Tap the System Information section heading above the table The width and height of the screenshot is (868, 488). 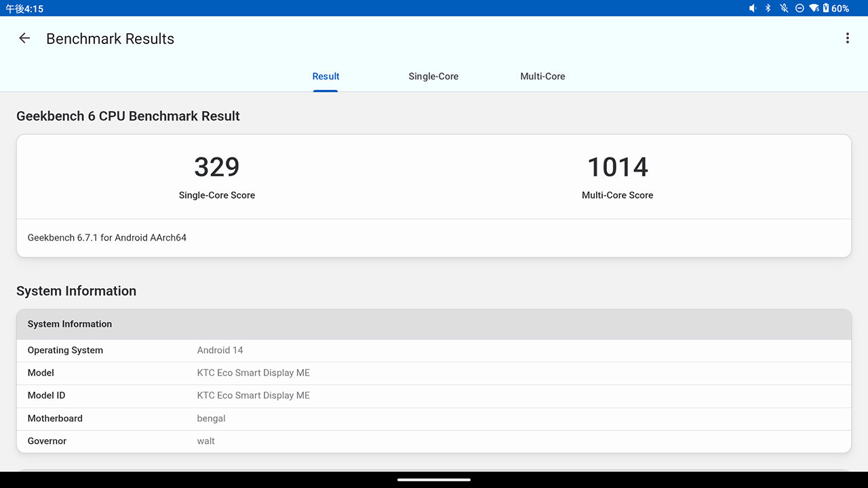pyautogui.click(x=77, y=291)
